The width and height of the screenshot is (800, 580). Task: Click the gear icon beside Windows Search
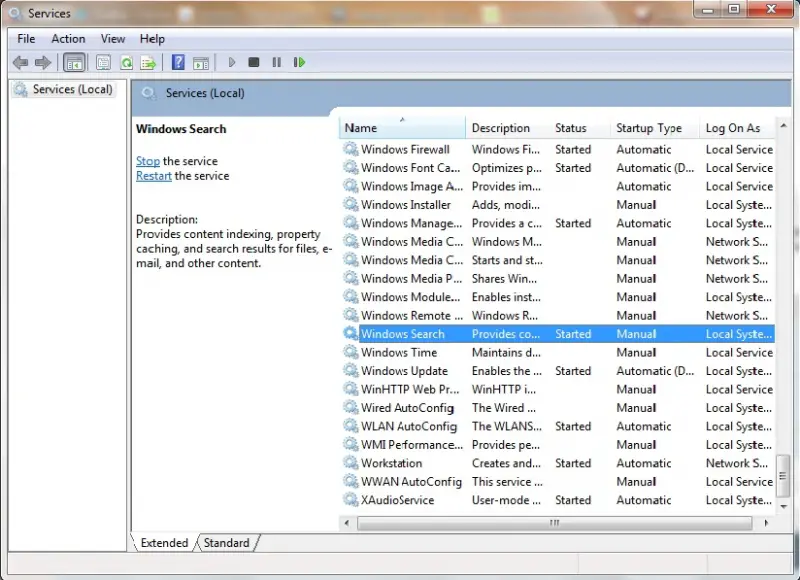pos(351,334)
